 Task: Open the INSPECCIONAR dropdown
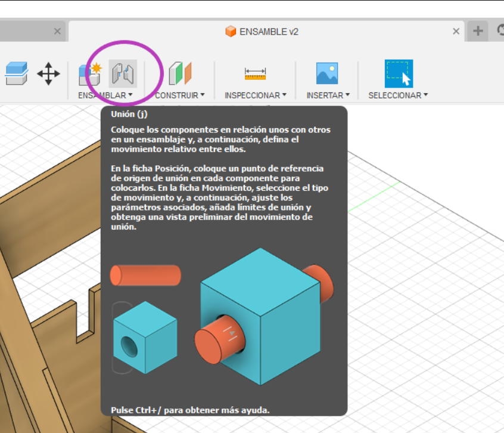(284, 95)
